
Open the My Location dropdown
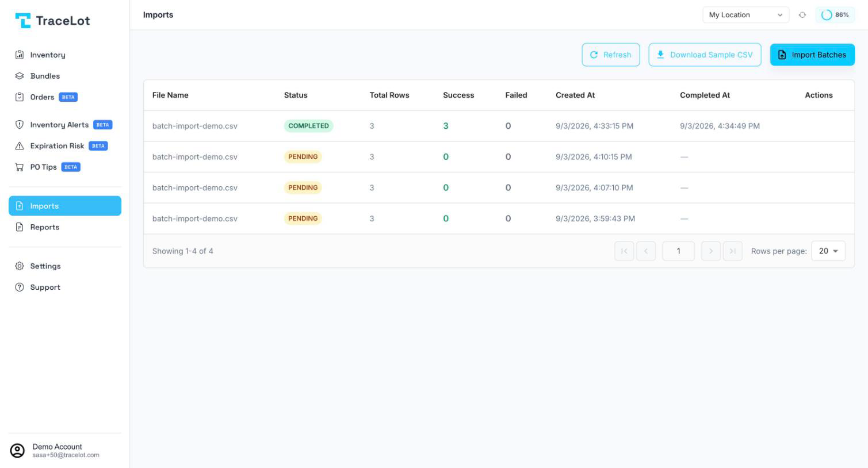(745, 15)
